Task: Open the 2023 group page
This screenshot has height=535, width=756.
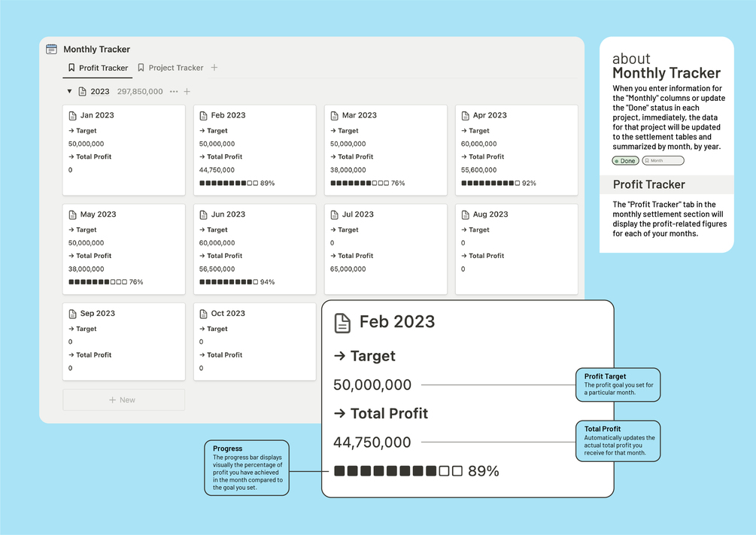Action: pyautogui.click(x=100, y=92)
